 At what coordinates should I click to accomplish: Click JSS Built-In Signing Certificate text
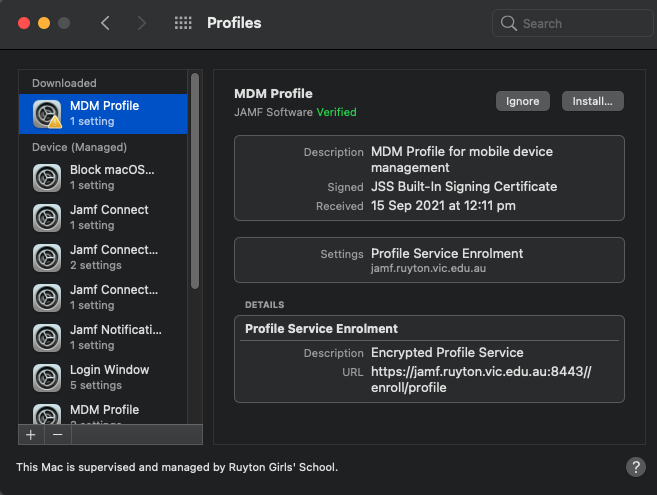464,187
